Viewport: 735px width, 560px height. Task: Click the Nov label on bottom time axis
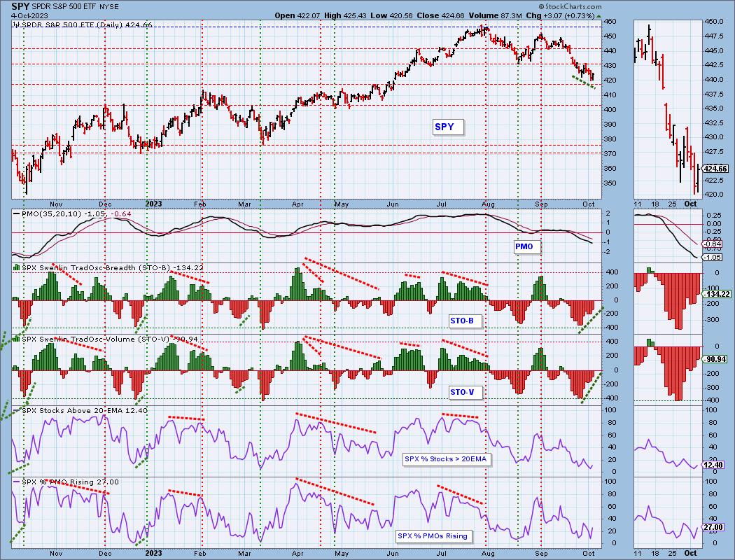pos(56,553)
